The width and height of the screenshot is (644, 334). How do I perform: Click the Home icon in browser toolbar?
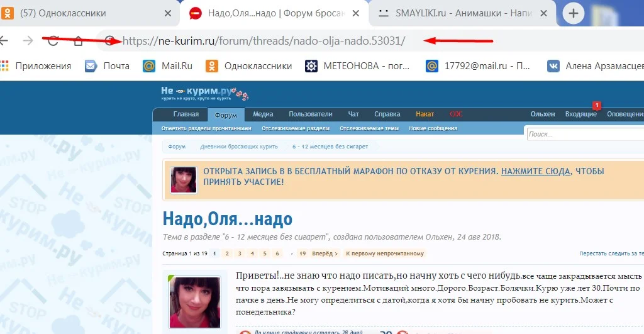coord(78,41)
